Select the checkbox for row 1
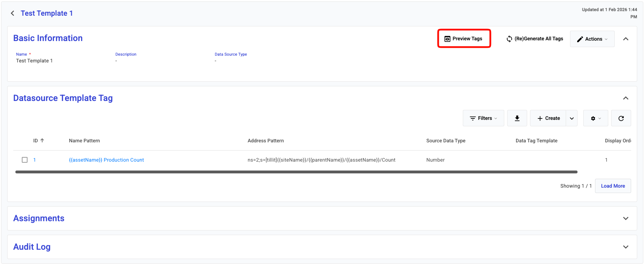 pyautogui.click(x=25, y=160)
